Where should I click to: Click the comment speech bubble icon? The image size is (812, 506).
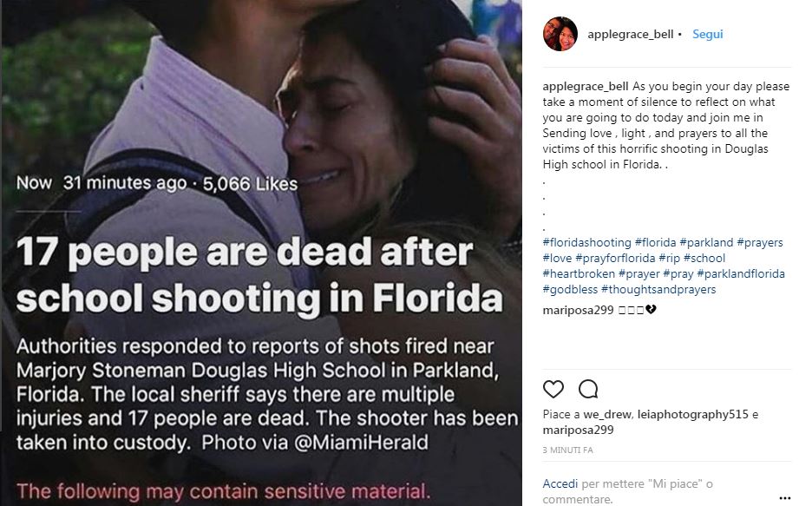click(x=587, y=389)
